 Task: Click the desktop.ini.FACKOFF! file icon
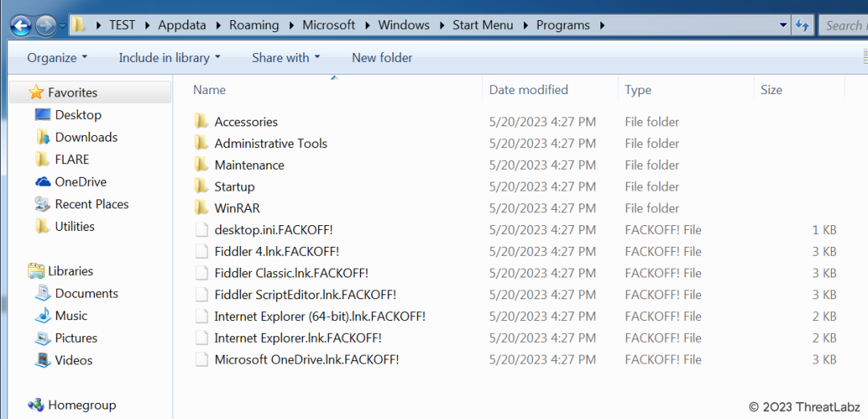point(201,231)
